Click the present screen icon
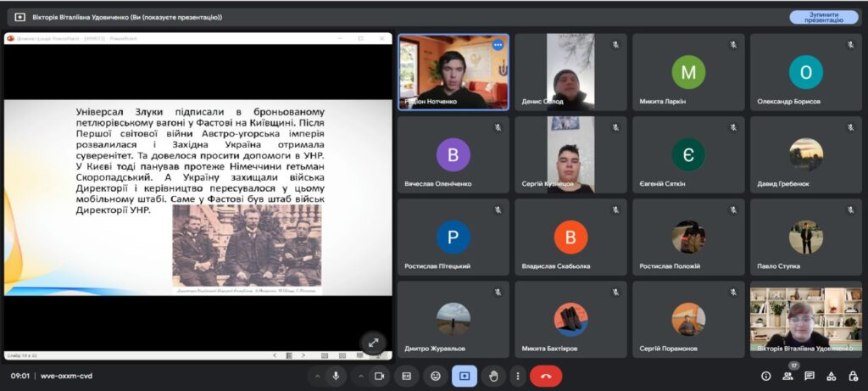 click(x=464, y=376)
